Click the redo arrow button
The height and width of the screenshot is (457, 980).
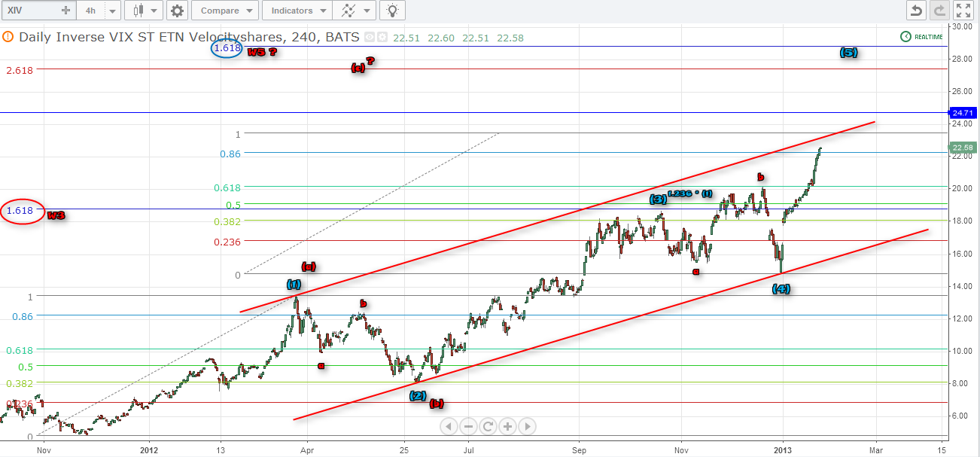(x=939, y=11)
